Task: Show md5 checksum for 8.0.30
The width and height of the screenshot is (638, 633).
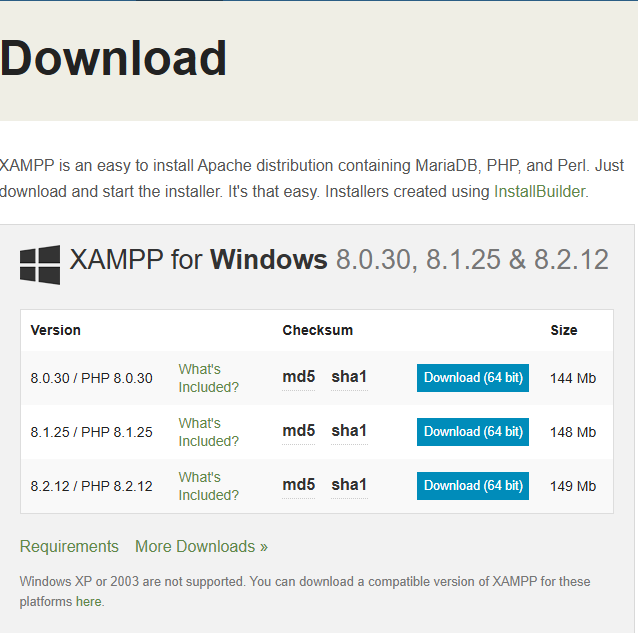Action: pyautogui.click(x=298, y=377)
